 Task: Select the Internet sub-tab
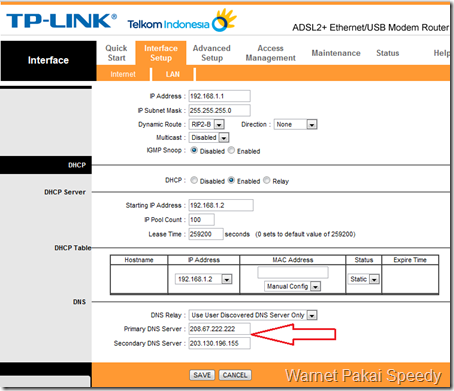123,74
